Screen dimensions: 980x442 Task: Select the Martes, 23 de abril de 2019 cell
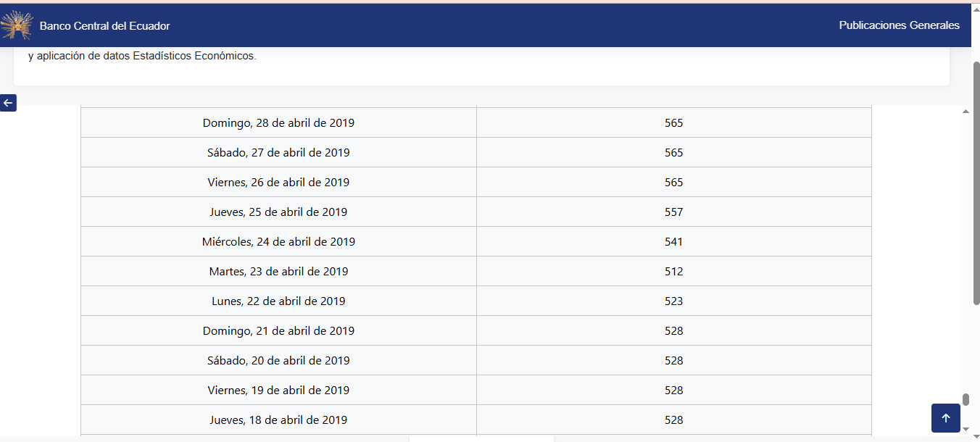[x=278, y=272]
